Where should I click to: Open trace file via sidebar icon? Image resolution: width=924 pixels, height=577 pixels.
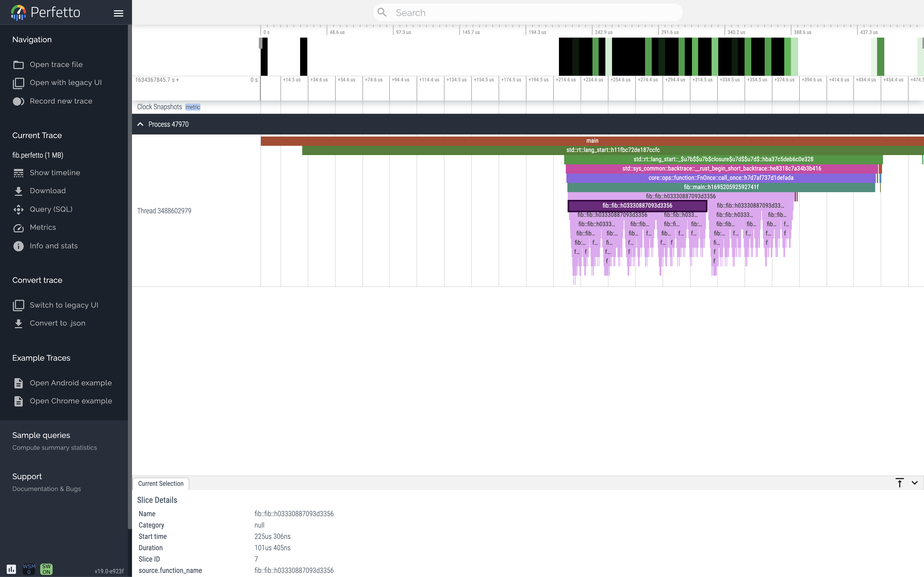(19, 64)
